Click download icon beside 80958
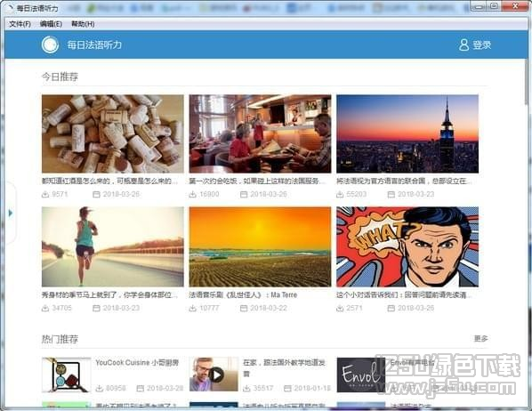Screen dimensions: 532x411 pos(100,388)
